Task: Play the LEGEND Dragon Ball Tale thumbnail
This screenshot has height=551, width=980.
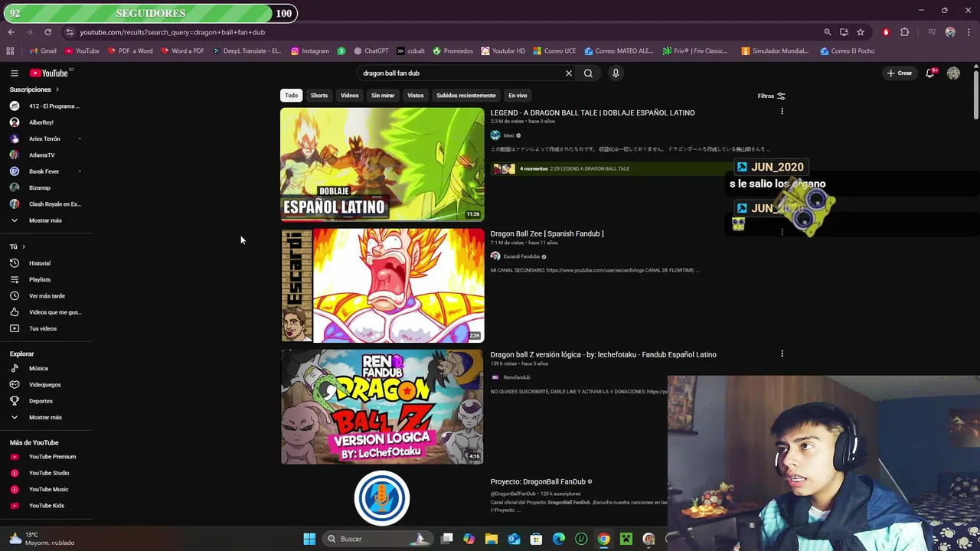Action: tap(382, 165)
